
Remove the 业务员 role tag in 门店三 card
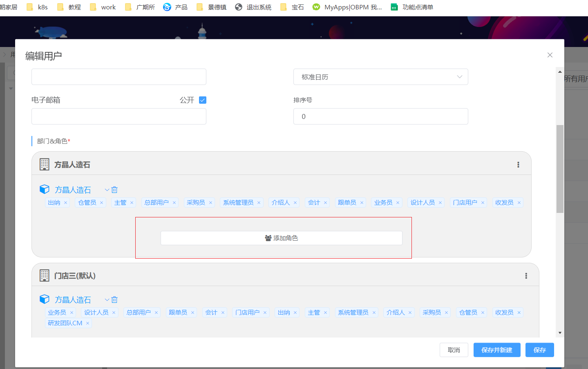tap(72, 313)
